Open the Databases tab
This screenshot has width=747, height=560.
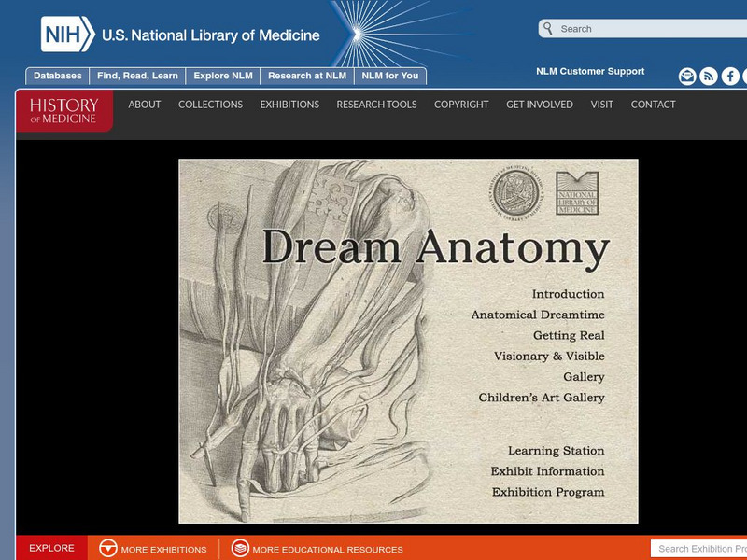[x=58, y=77]
